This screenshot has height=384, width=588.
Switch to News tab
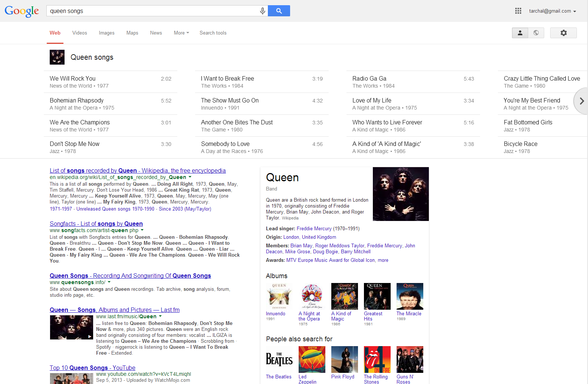(156, 33)
